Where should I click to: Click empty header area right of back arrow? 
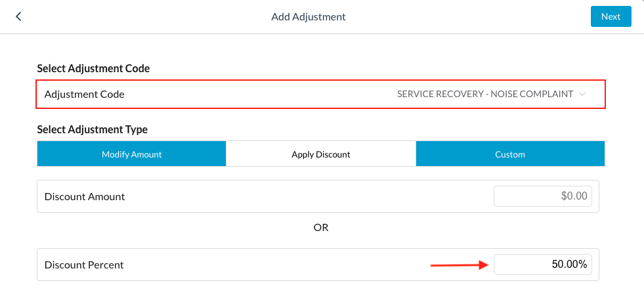(131, 16)
